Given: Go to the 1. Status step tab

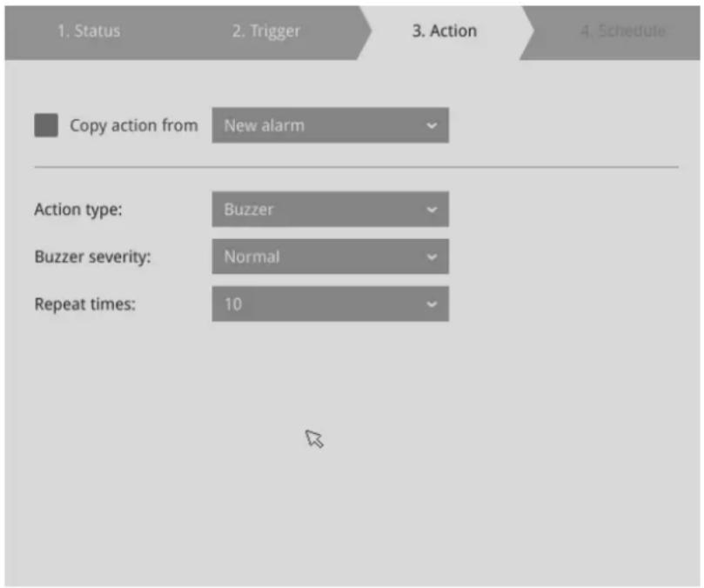Looking at the screenshot, I should (89, 31).
